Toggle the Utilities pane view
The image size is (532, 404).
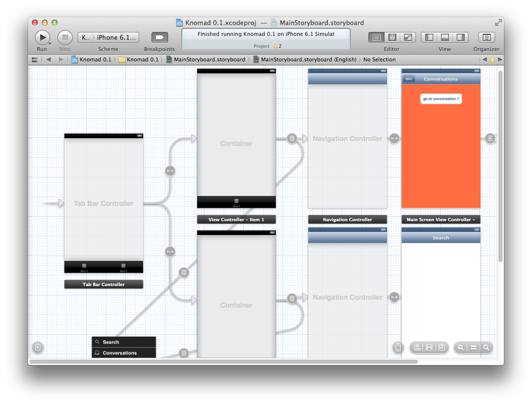460,37
